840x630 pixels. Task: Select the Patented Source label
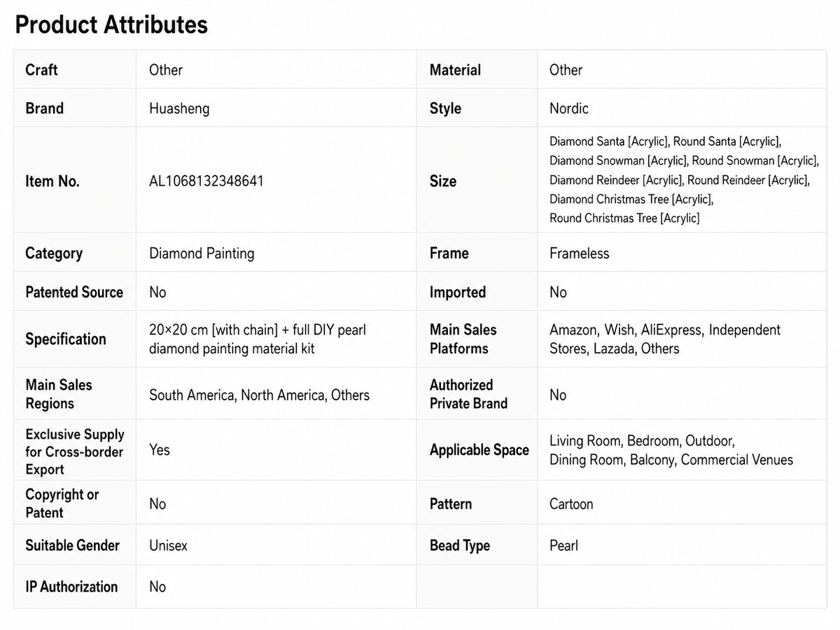[x=74, y=292]
